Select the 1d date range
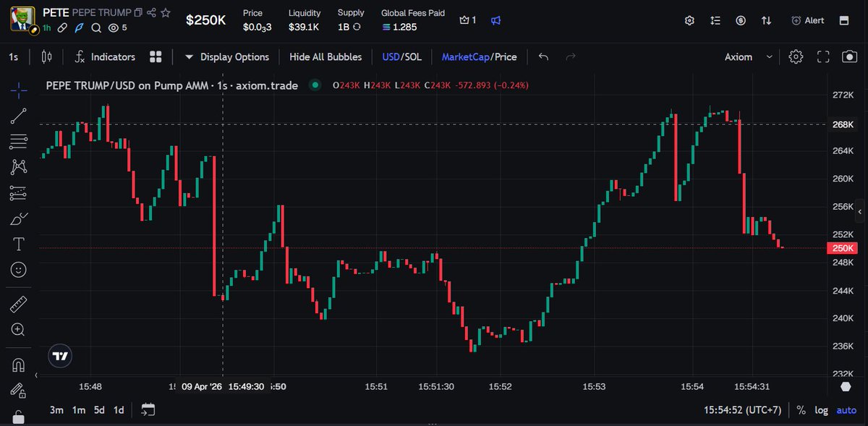Image resolution: width=868 pixels, height=426 pixels. click(x=119, y=410)
